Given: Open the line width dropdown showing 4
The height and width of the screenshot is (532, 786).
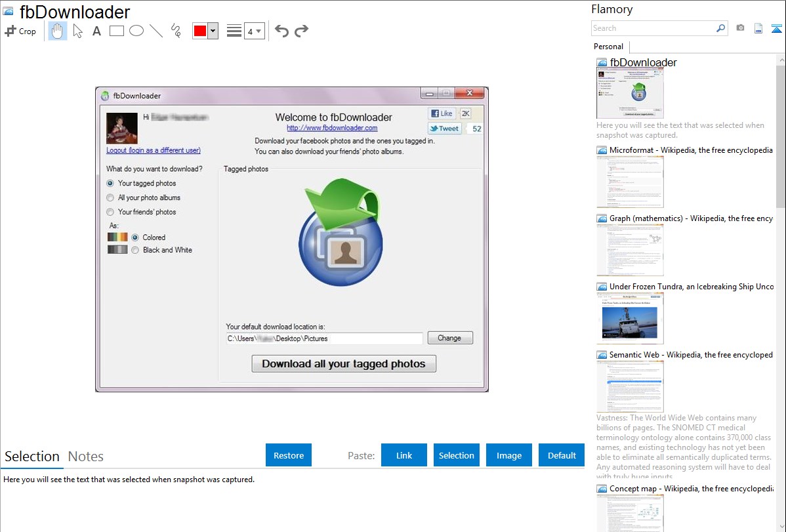Looking at the screenshot, I should tap(254, 31).
